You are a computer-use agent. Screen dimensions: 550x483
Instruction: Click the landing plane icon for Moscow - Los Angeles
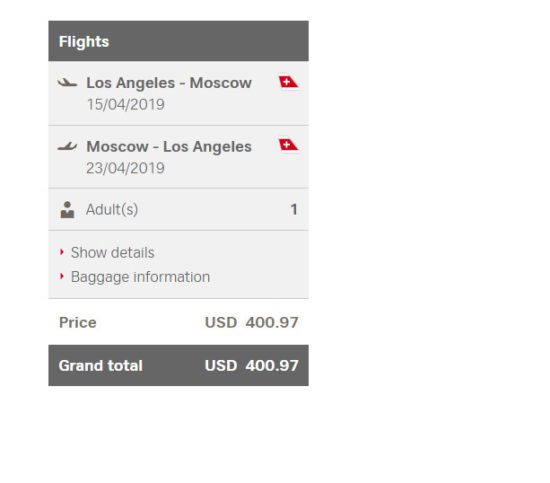(x=67, y=146)
